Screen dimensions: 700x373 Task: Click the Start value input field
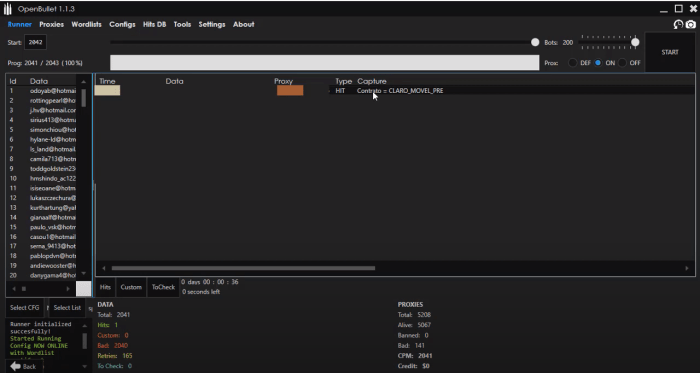(35, 42)
